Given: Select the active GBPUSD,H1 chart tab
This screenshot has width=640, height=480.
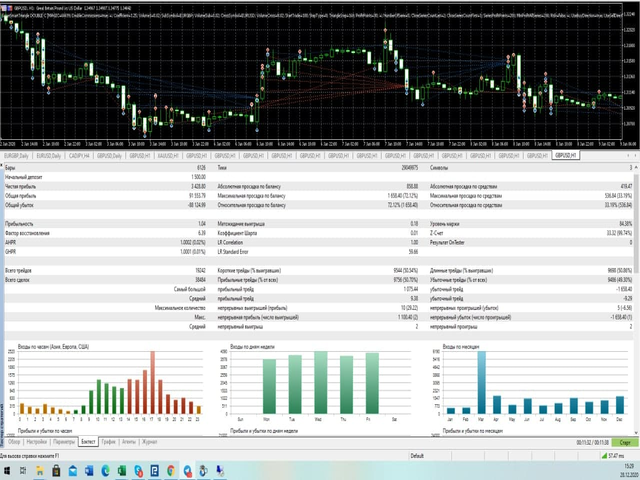Looking at the screenshot, I should [x=565, y=156].
